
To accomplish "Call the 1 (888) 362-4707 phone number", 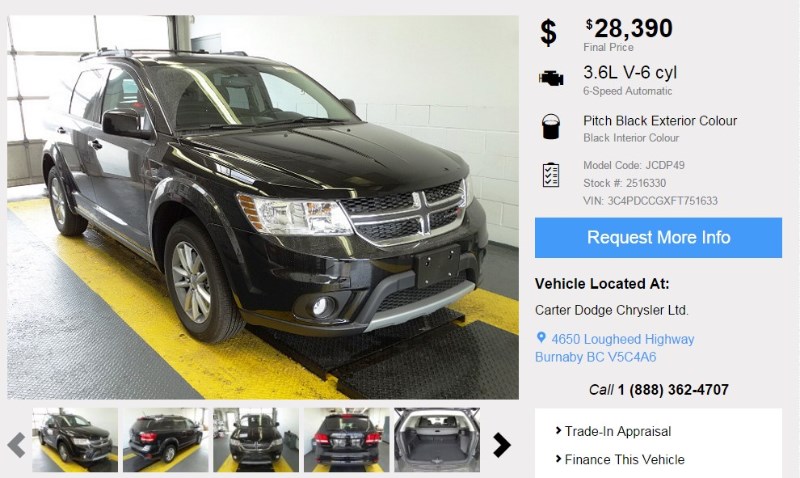I will coord(673,390).
